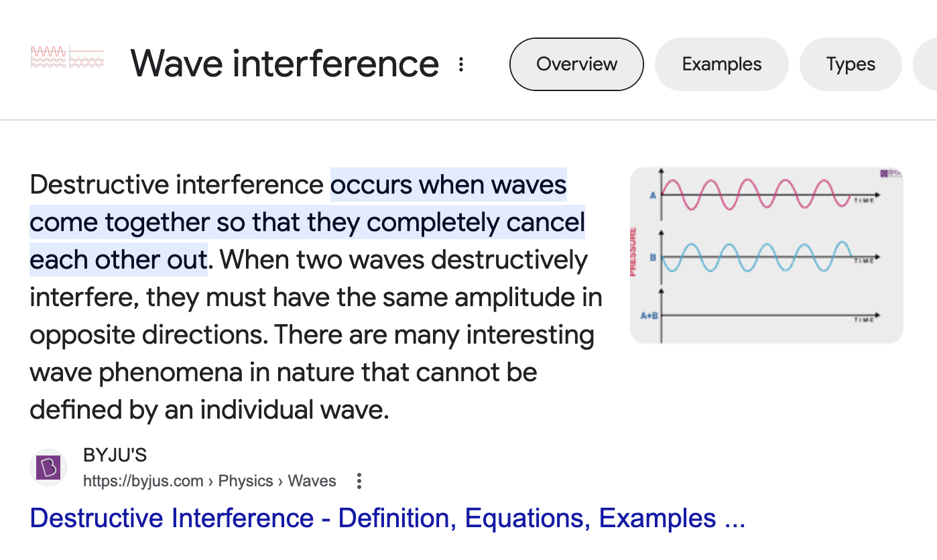Click the partially visible chip after Types
This screenshot has width=937, height=560.
926,64
